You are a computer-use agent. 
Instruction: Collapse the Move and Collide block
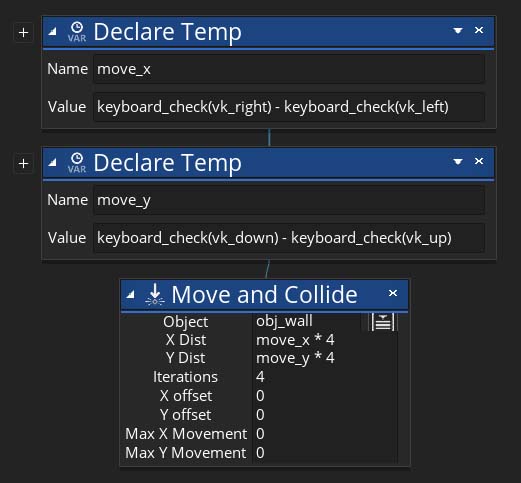coord(131,294)
